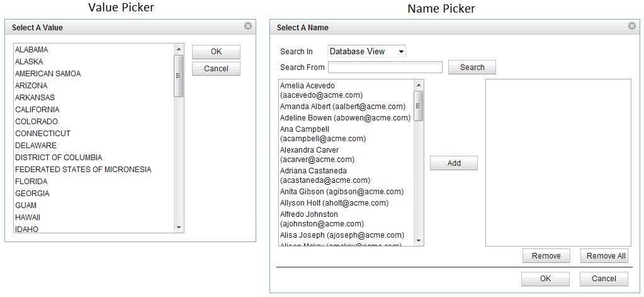The image size is (644, 297).
Task: Select CALIFORNIA from the value list
Action: [37, 110]
